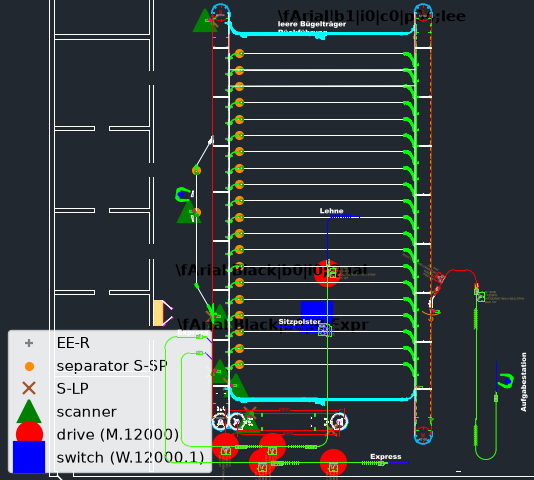Click the orange dot on left diagonal line
Image resolution: width=534 pixels, height=480 pixels.
click(197, 170)
